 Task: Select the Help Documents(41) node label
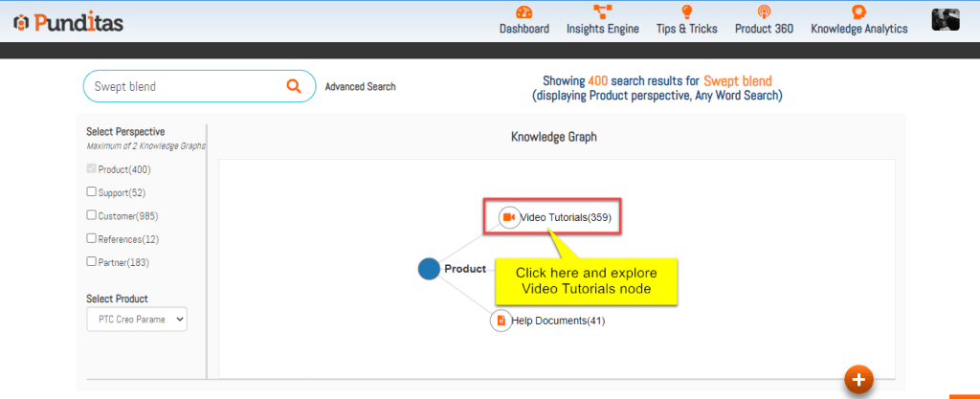(560, 321)
